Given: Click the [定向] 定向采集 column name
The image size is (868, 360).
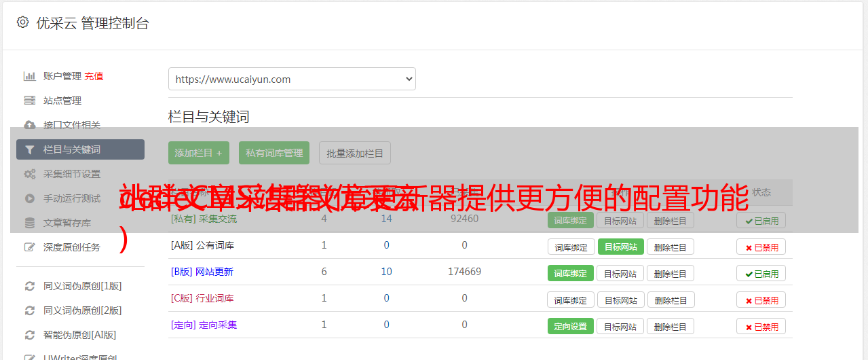Looking at the screenshot, I should (x=204, y=325).
